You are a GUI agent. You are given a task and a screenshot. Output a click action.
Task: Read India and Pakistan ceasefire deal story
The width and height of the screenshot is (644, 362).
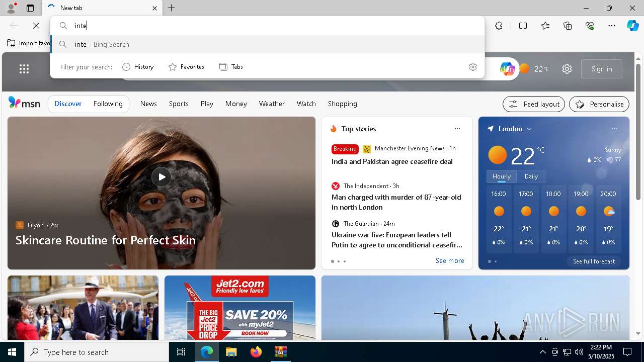tap(392, 161)
